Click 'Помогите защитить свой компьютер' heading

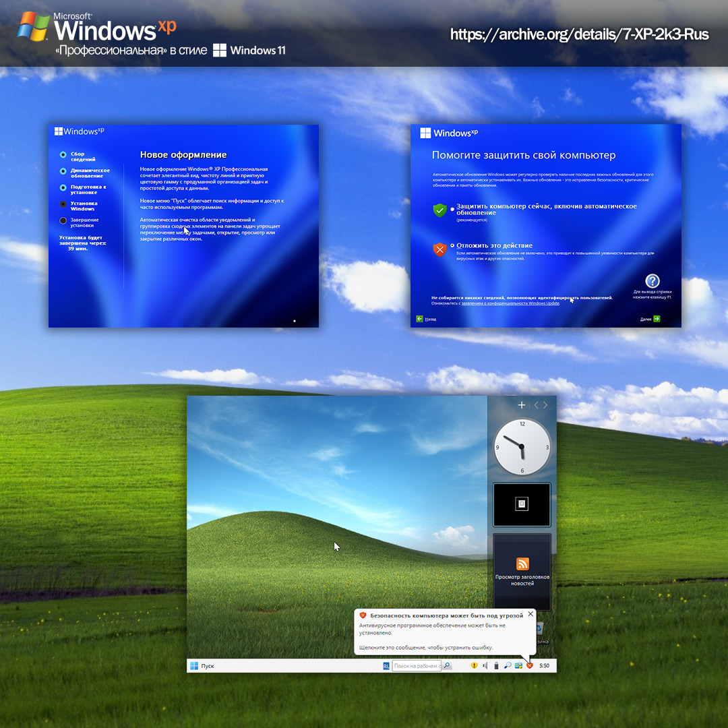click(524, 155)
